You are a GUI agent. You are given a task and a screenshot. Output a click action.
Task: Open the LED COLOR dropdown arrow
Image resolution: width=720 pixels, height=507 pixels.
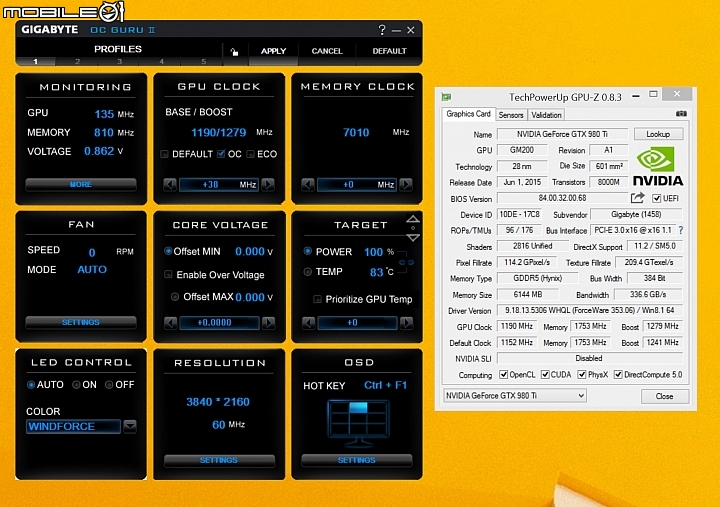pos(130,426)
